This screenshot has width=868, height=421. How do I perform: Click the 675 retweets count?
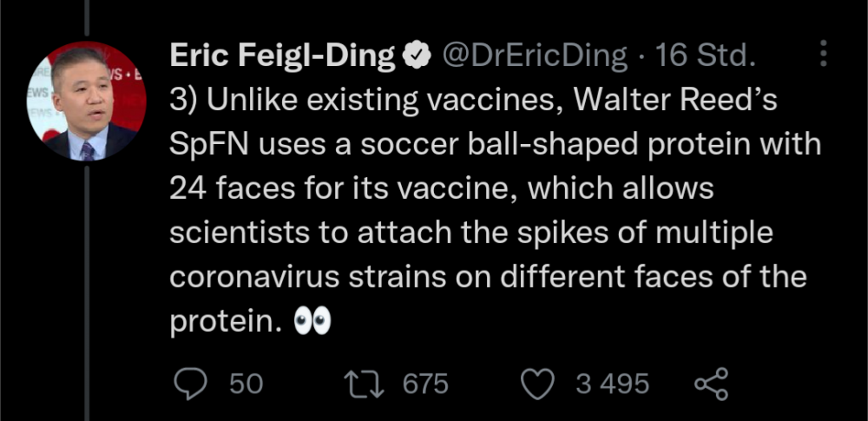(x=425, y=384)
